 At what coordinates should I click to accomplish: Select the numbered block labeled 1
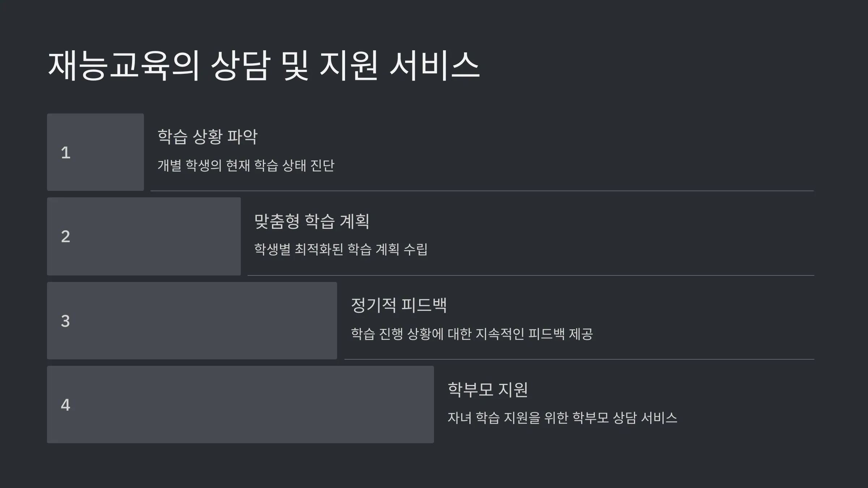[95, 152]
